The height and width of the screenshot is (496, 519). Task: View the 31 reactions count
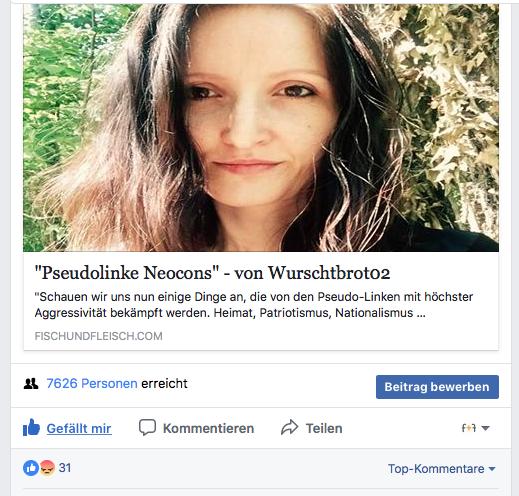pos(65,468)
